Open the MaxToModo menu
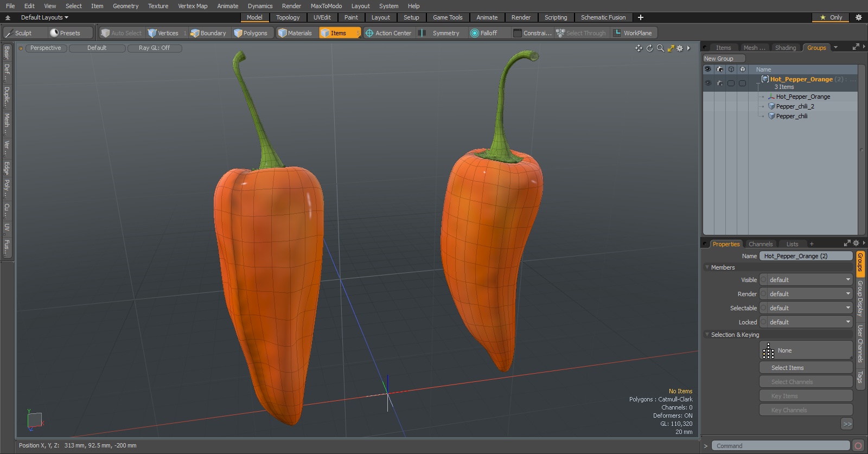This screenshot has width=868, height=454. 326,6
